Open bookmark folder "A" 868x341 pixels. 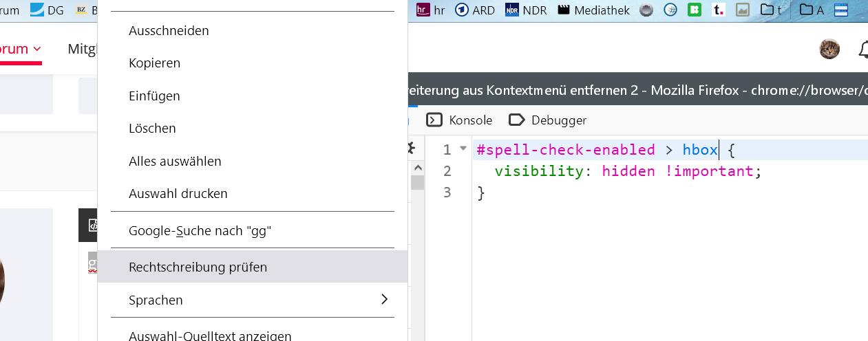(x=812, y=10)
